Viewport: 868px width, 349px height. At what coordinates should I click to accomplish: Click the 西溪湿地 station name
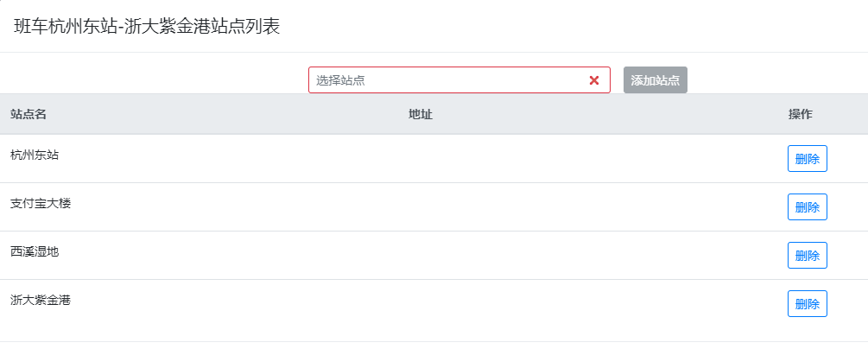[x=35, y=252]
